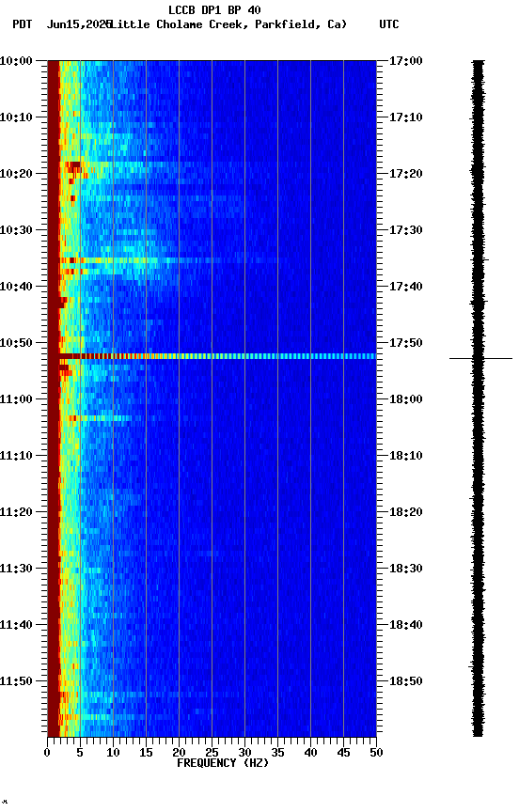Click the dark red low-frequency band

[x=53, y=398]
